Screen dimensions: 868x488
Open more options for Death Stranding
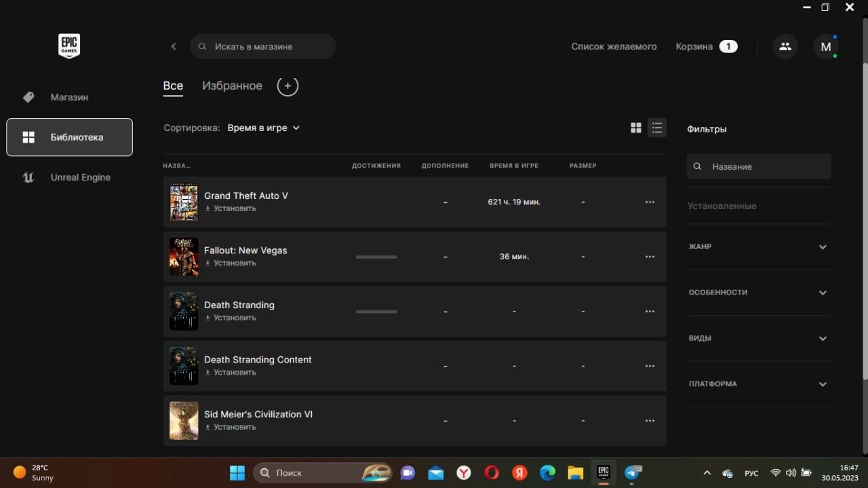tap(650, 312)
